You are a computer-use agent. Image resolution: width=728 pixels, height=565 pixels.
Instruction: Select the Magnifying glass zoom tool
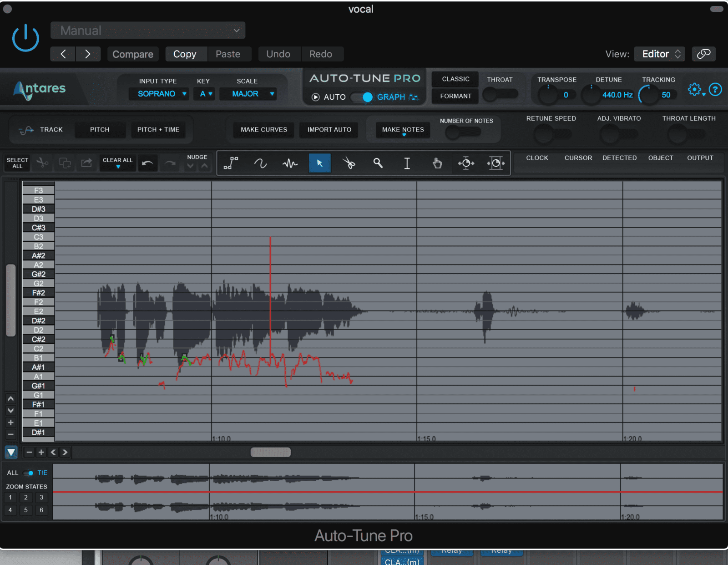coord(378,163)
